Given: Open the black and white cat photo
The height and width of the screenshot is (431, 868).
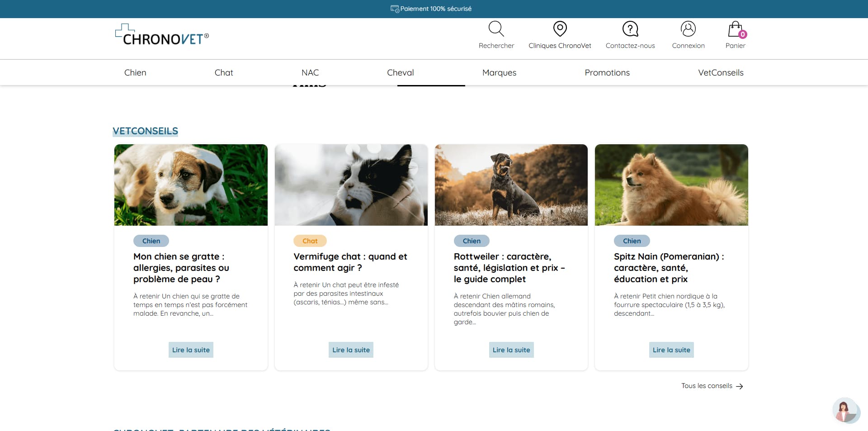Looking at the screenshot, I should [x=351, y=185].
